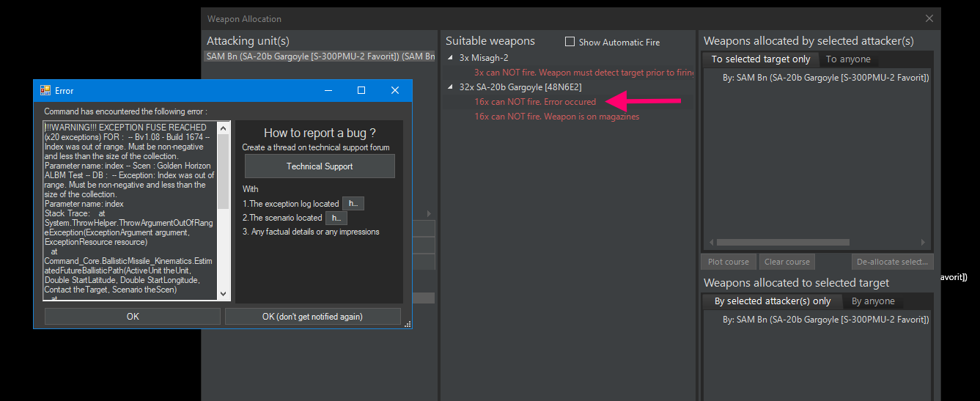Click the error text scrollbar down arrow
Viewport: 980px width, 401px height.
224,294
